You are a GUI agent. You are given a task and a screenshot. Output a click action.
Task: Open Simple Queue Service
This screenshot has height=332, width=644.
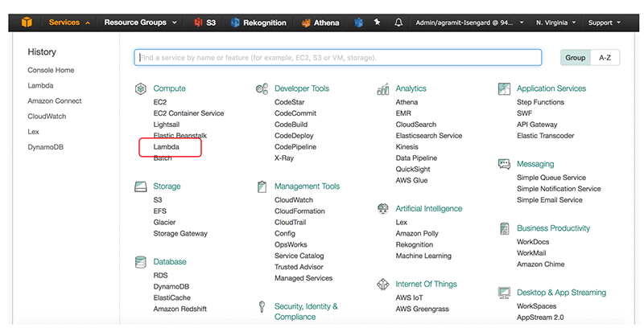click(551, 178)
